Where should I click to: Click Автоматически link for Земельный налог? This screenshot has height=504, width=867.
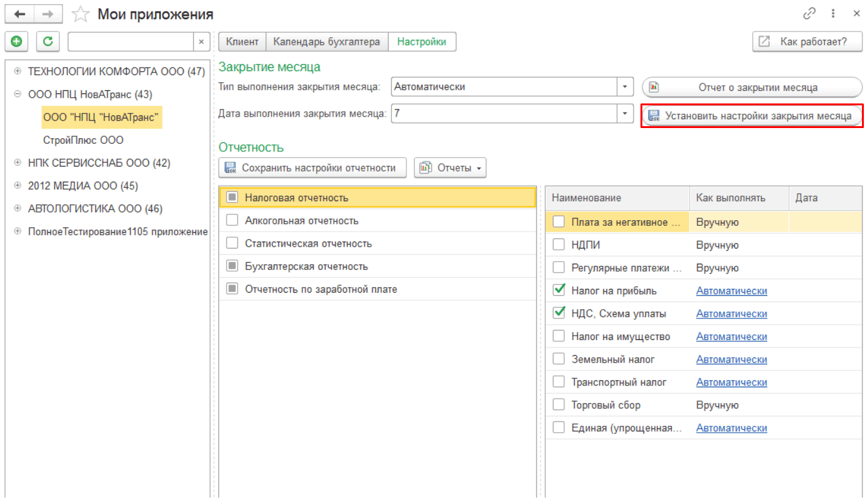pos(731,360)
